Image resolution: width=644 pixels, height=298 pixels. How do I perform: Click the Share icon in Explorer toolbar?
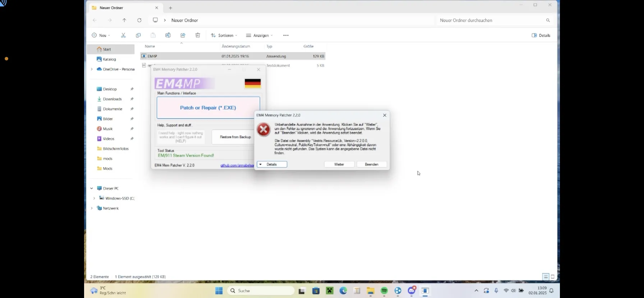click(183, 35)
